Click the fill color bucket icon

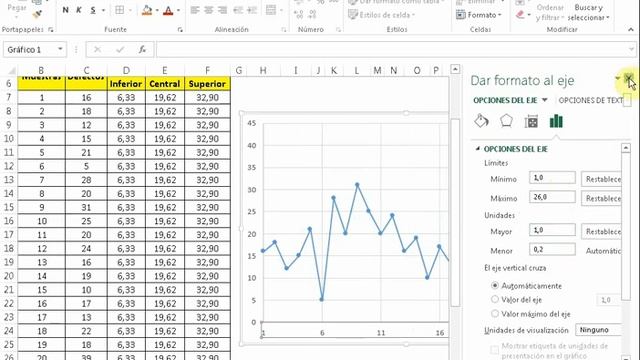[x=147, y=10]
